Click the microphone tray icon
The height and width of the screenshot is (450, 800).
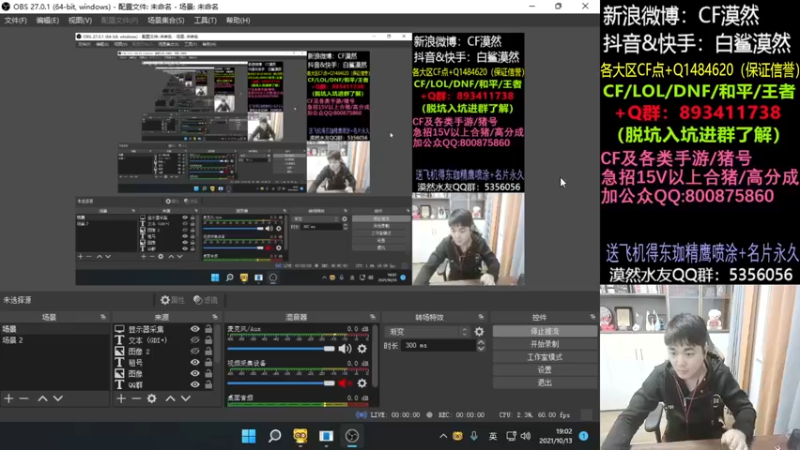[474, 436]
